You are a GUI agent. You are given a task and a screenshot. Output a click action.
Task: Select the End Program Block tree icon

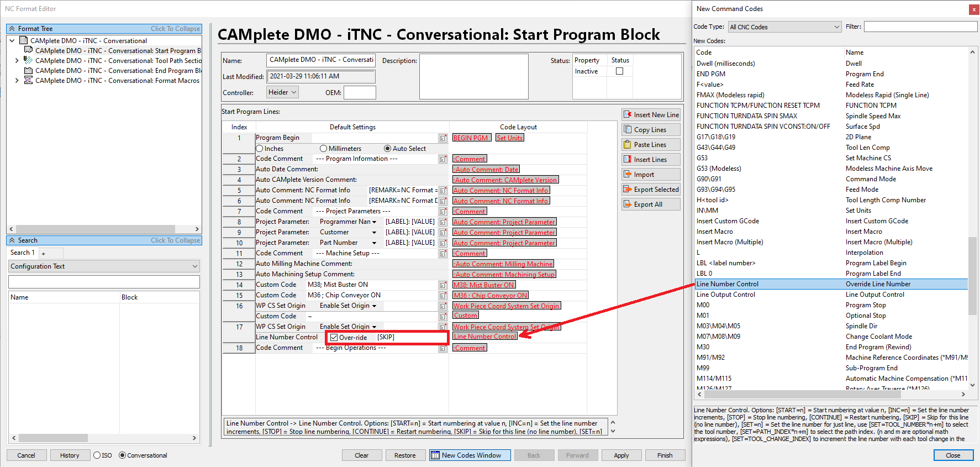pos(28,70)
